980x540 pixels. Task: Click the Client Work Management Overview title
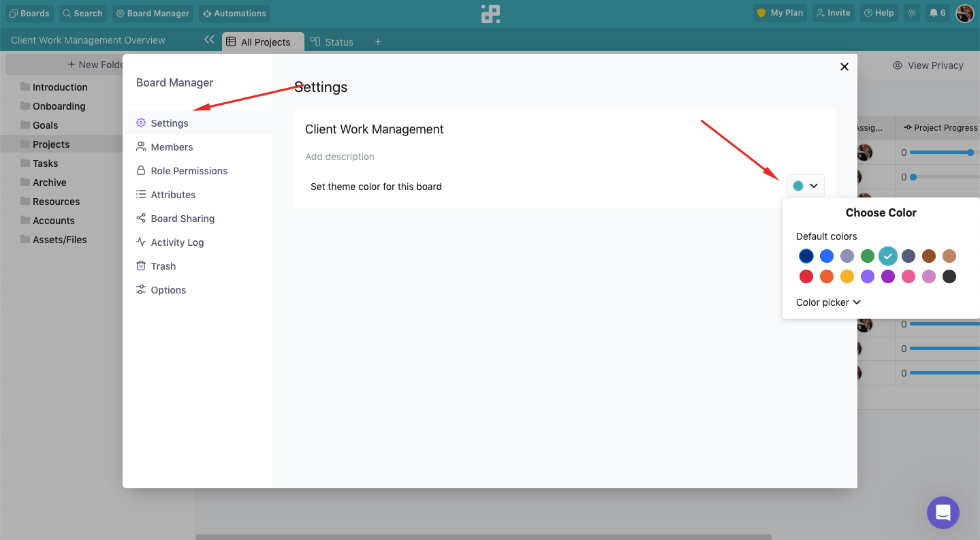88,40
